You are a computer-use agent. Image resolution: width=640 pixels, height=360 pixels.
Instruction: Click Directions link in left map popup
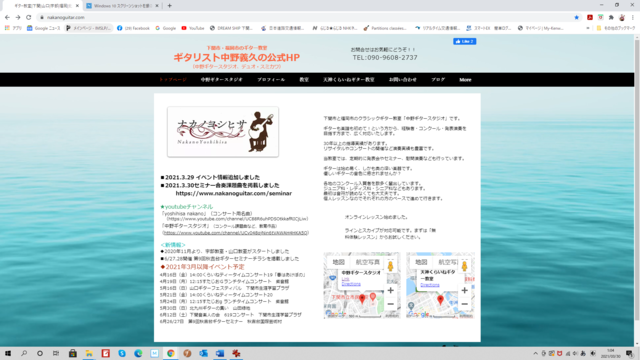click(x=351, y=284)
